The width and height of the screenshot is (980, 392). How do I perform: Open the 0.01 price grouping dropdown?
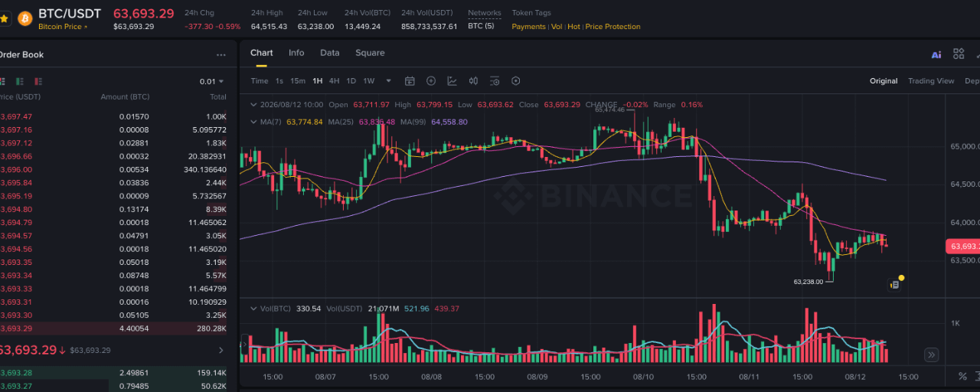212,82
